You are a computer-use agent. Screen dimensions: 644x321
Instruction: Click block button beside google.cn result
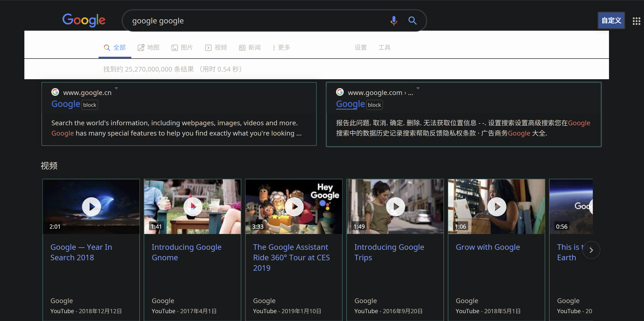(89, 105)
